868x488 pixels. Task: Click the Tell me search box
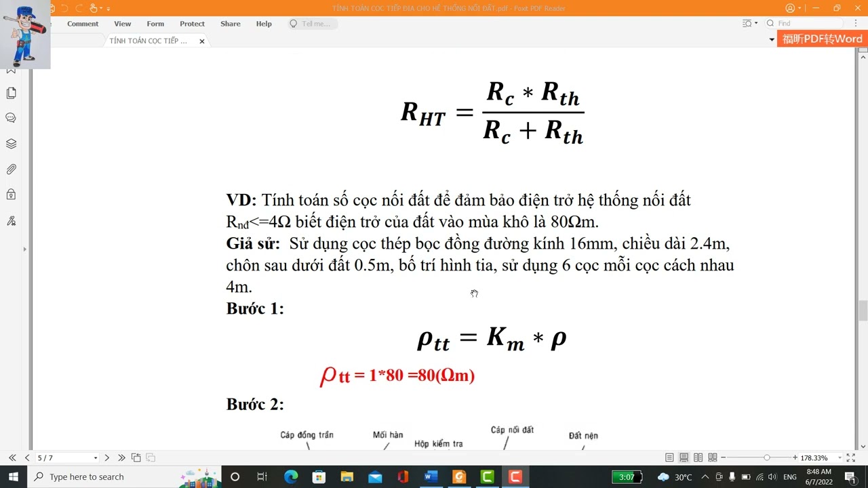coord(313,24)
